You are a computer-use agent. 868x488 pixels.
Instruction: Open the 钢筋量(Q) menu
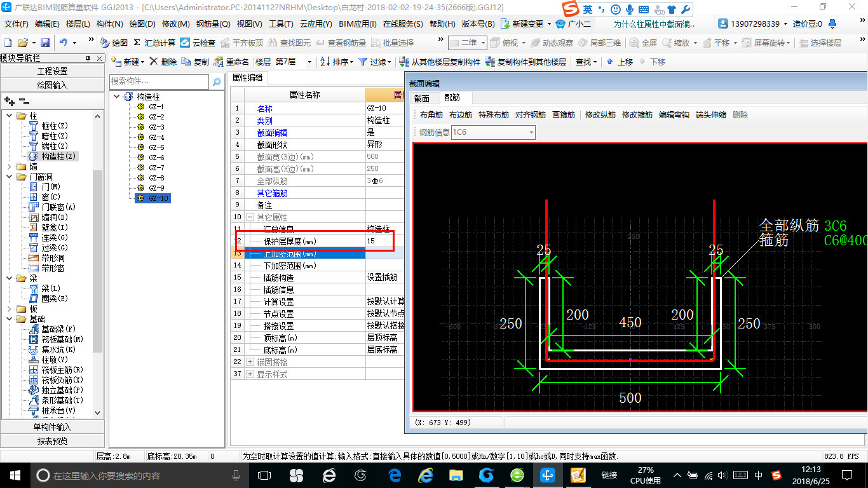(213, 24)
